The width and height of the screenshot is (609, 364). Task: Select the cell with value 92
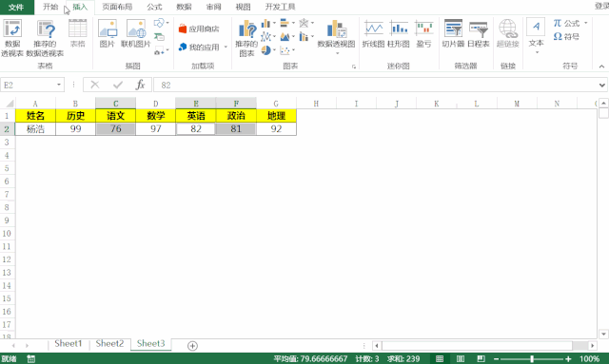(x=276, y=129)
